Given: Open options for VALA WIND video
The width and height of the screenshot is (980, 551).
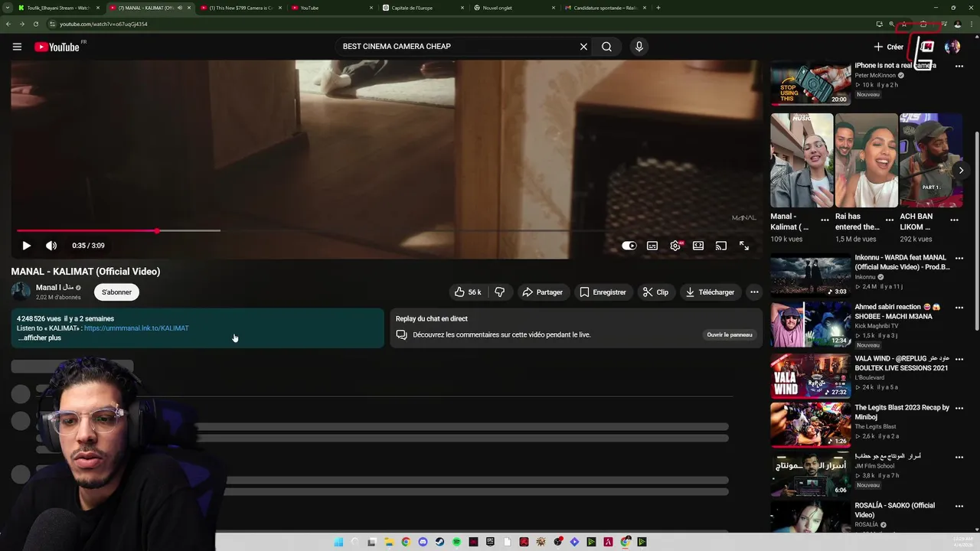Looking at the screenshot, I should coord(959,358).
